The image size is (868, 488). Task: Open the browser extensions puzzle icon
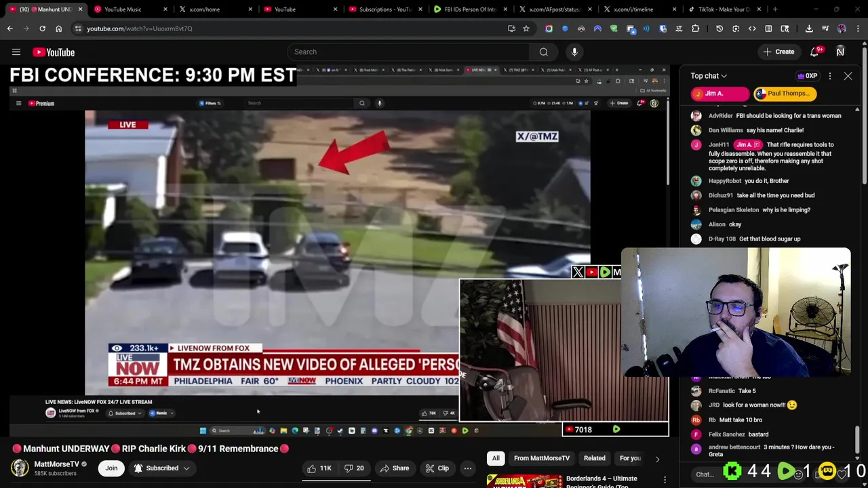coord(695,28)
